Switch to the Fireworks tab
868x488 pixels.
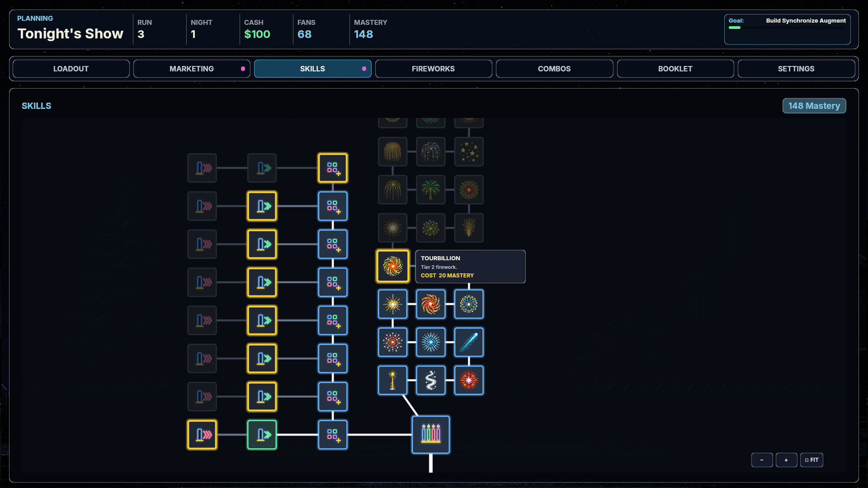click(x=433, y=69)
